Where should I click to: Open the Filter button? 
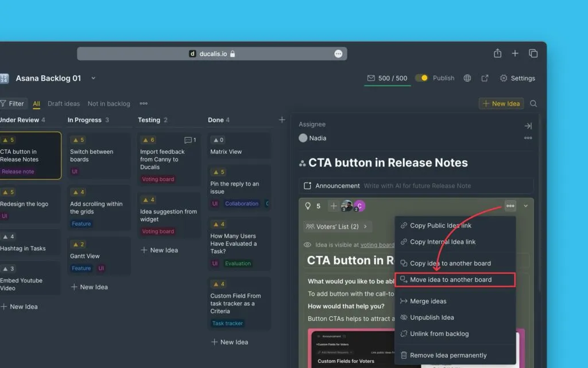point(13,104)
